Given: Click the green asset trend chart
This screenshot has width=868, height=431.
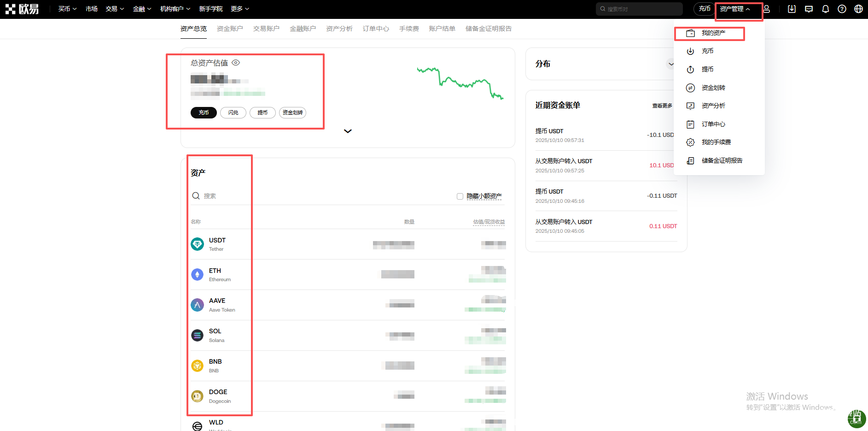Looking at the screenshot, I should coord(460,83).
